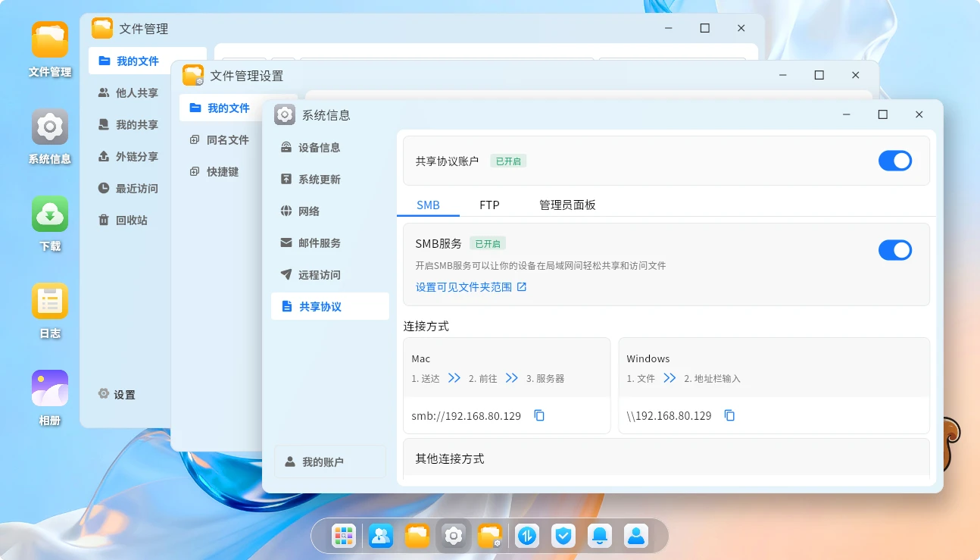Viewport: 980px width, 560px height.
Task: Toggle 共享协议账户 switch off
Action: pyautogui.click(x=895, y=161)
